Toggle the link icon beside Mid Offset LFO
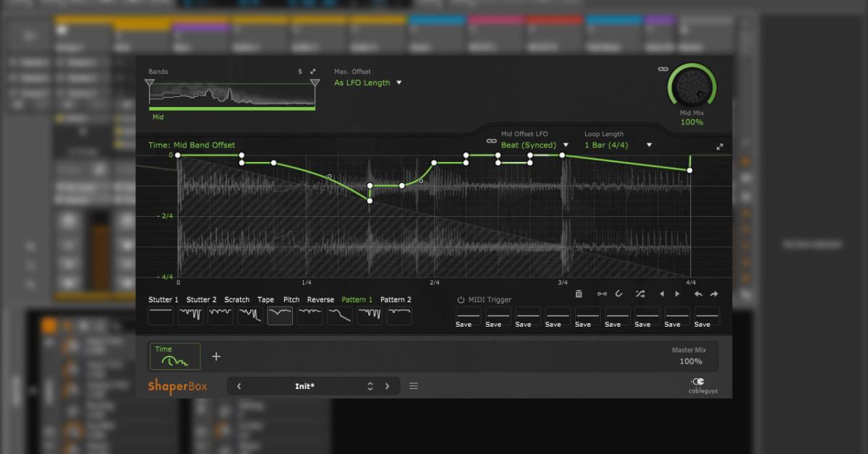Viewport: 868px width, 454px height. pos(491,140)
